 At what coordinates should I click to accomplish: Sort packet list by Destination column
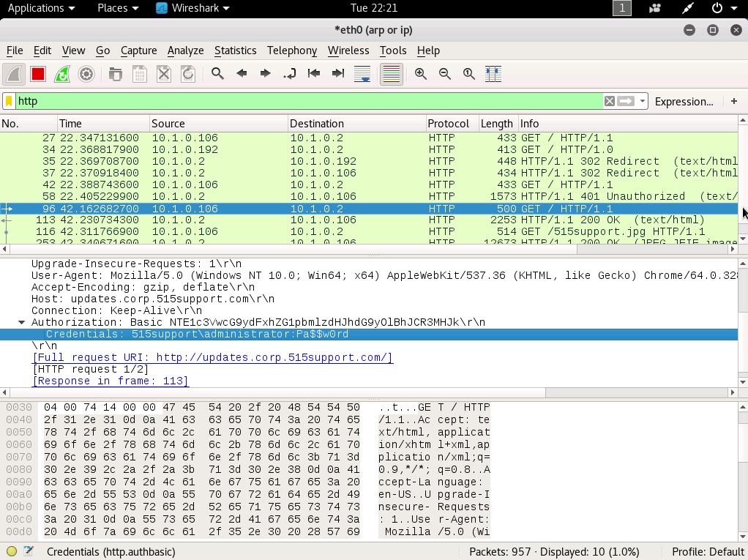tap(357, 124)
